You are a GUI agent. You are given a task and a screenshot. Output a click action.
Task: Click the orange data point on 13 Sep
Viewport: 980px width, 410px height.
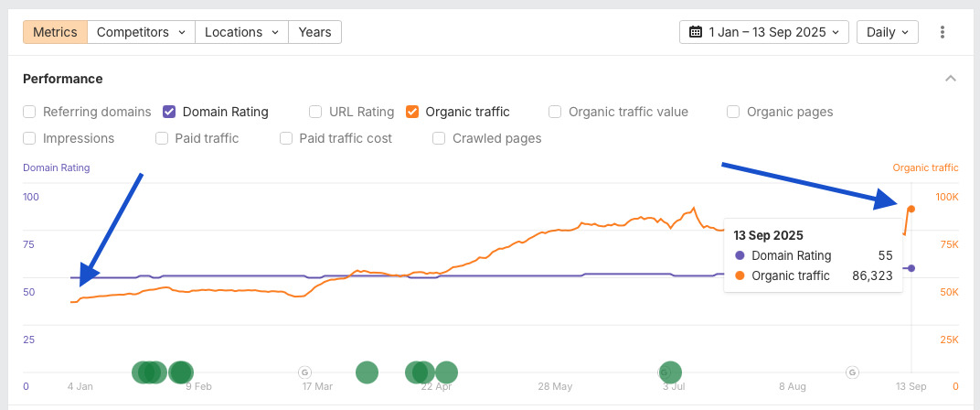click(911, 209)
